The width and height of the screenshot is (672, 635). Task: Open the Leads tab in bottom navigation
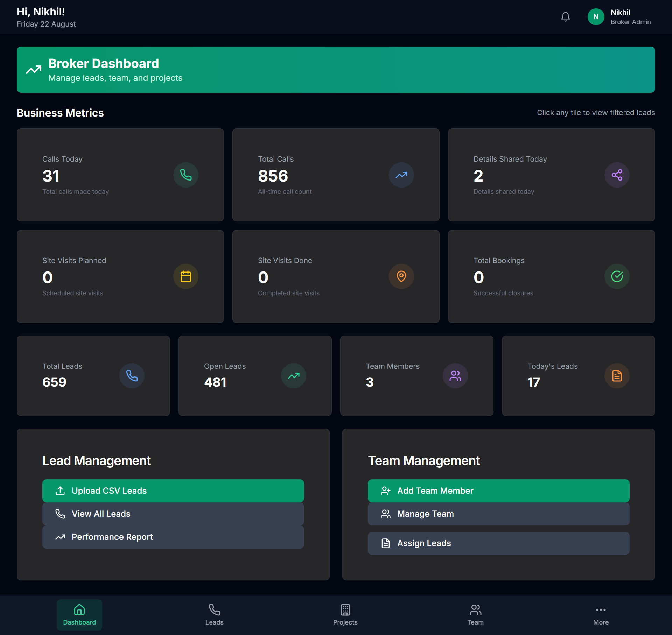point(214,615)
